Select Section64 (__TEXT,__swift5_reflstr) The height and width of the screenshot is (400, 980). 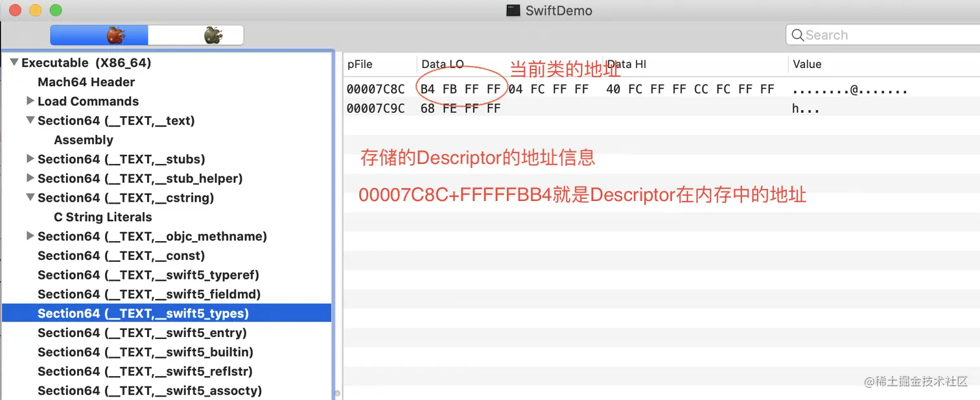click(x=145, y=371)
